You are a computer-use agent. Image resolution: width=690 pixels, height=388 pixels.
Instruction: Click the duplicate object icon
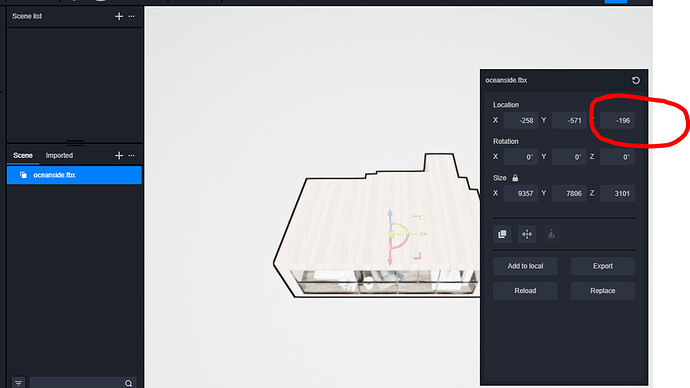(502, 234)
